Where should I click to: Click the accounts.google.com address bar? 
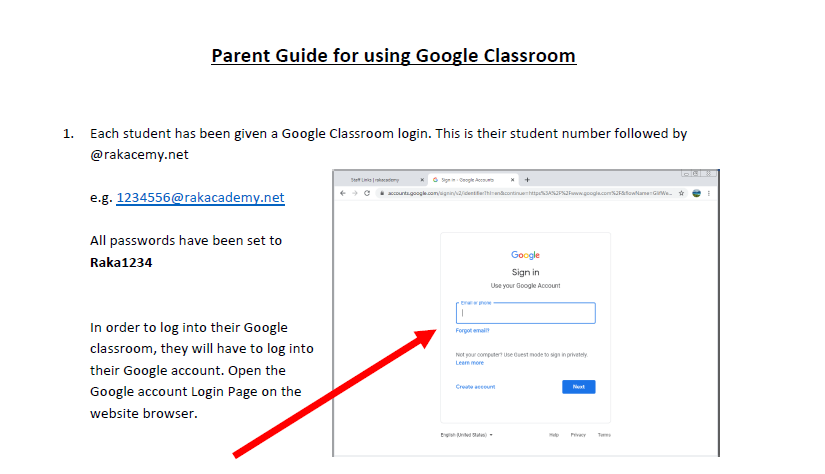click(x=529, y=194)
